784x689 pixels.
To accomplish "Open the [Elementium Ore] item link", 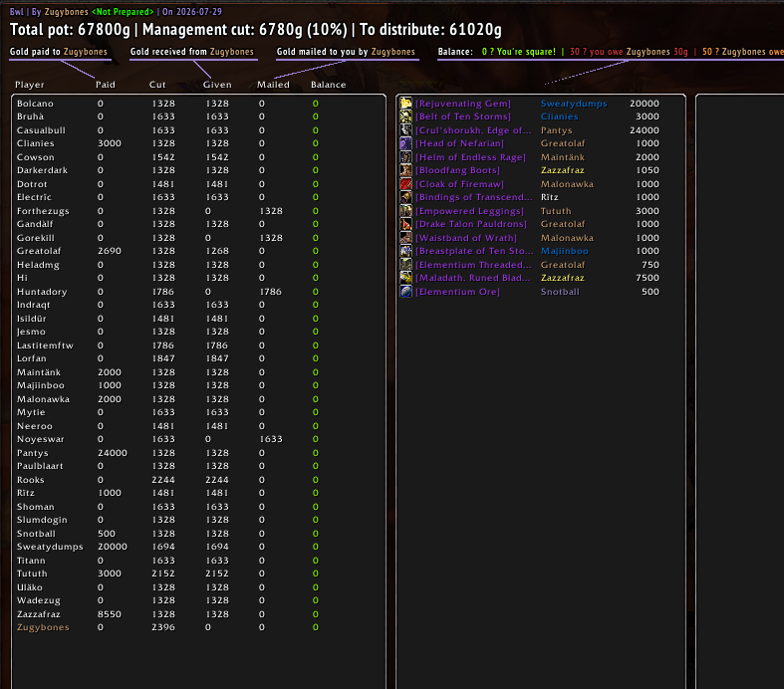I will pos(457,292).
